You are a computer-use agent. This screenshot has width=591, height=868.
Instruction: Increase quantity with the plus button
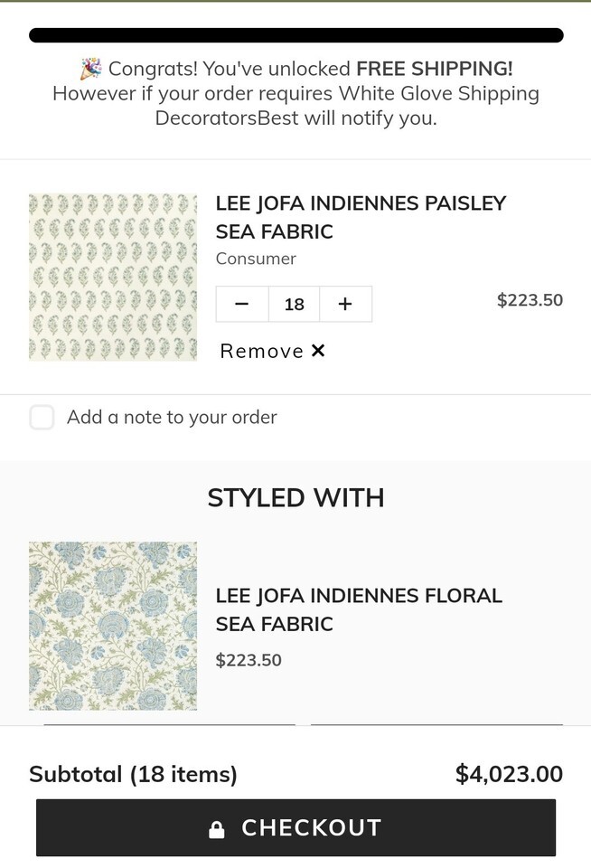click(x=344, y=305)
